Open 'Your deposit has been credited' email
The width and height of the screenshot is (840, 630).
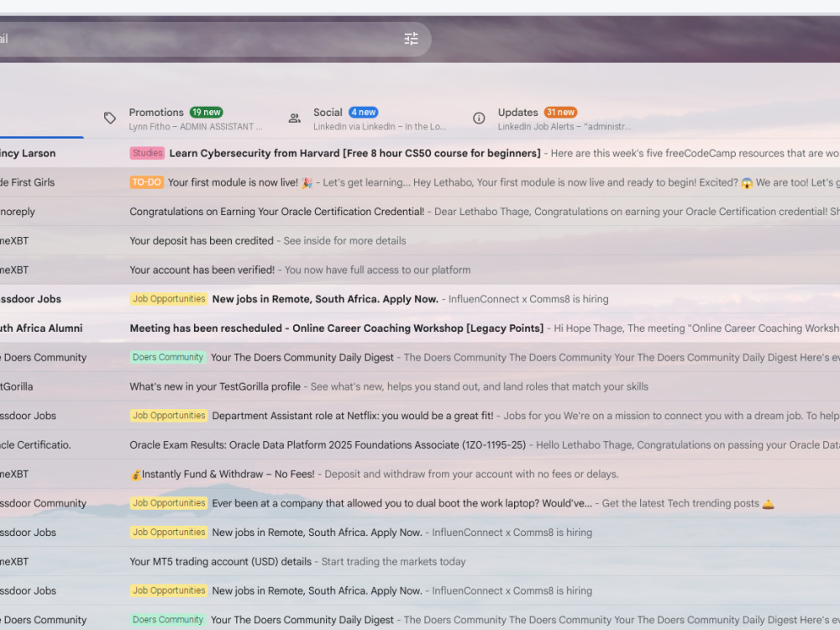point(202,241)
